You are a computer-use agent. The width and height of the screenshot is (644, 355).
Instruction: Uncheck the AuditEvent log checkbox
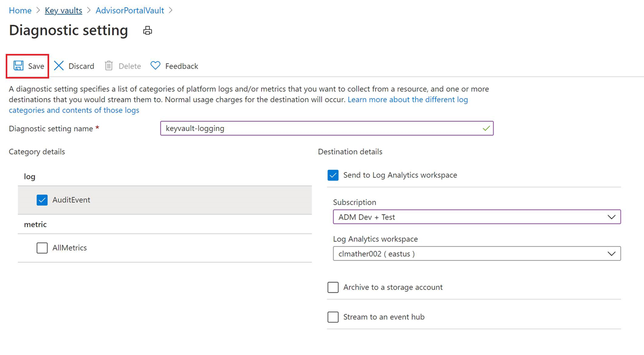click(x=42, y=200)
